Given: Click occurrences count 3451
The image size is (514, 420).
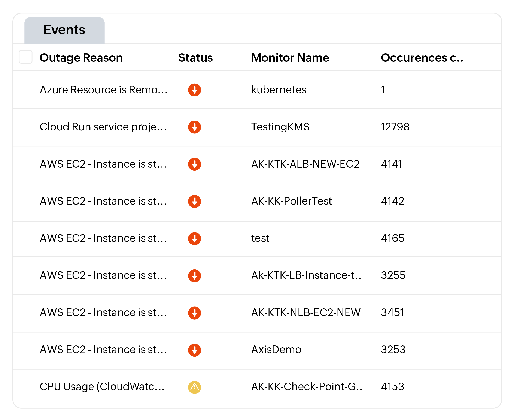Looking at the screenshot, I should point(393,312).
